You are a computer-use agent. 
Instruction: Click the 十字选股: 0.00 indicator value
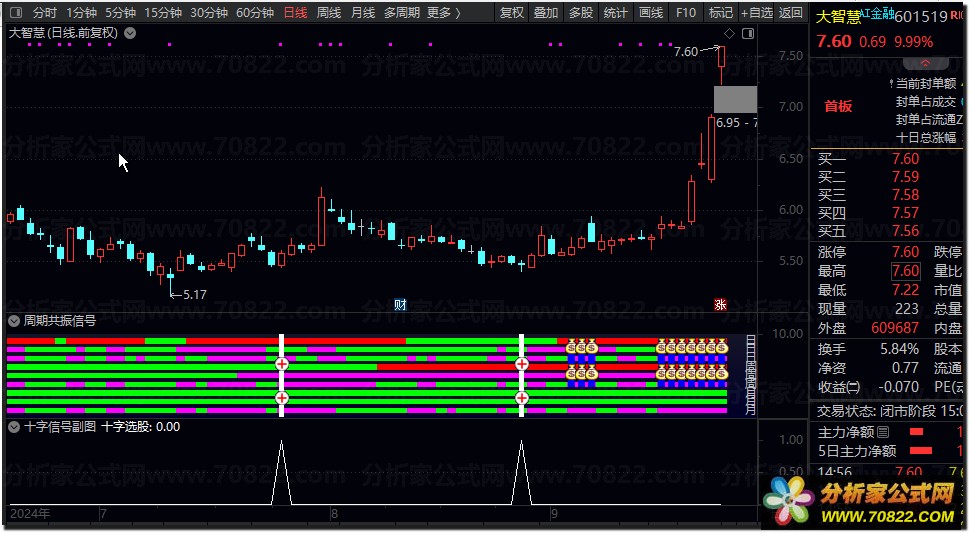click(x=141, y=427)
